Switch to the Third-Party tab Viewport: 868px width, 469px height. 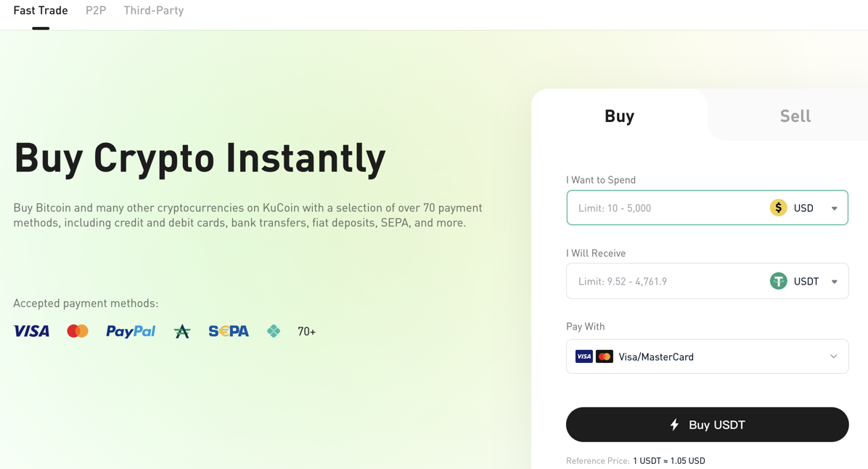pos(154,10)
